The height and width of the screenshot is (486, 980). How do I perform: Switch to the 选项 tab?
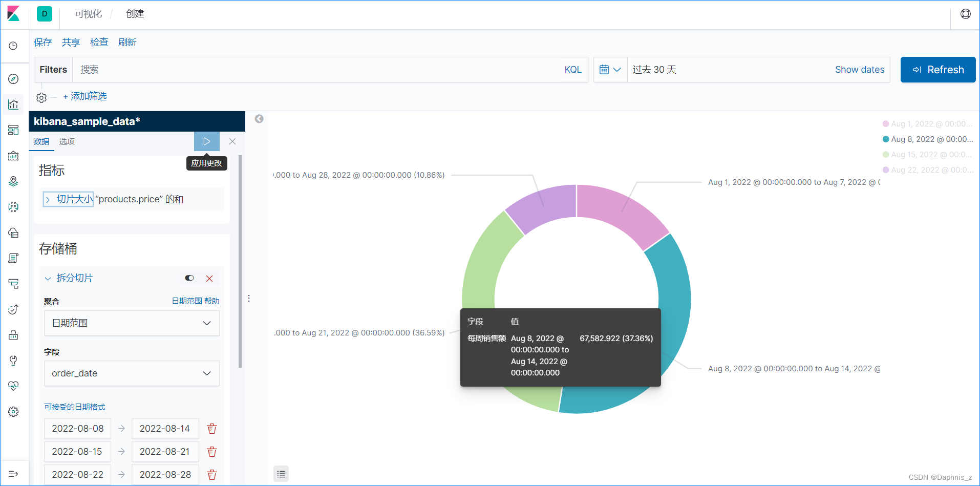pos(67,142)
